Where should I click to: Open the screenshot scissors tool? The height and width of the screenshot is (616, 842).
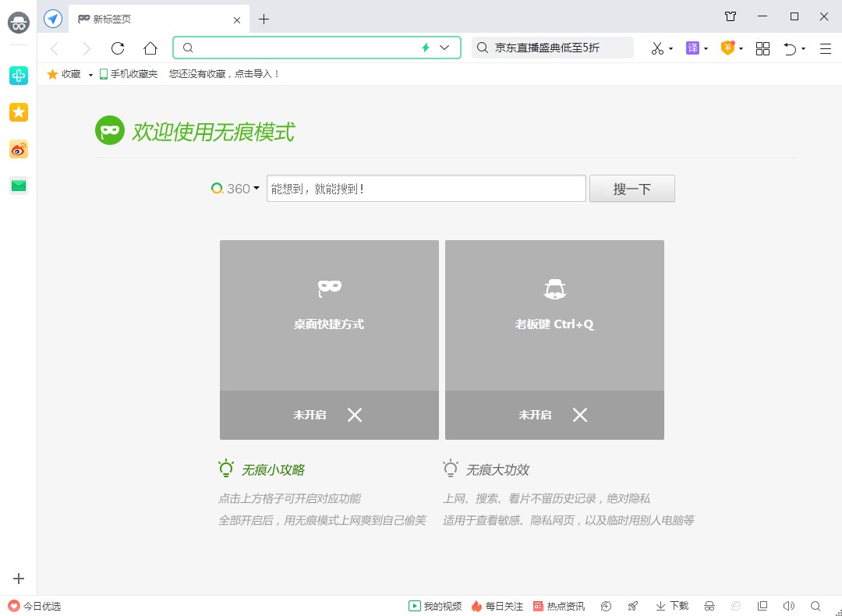657,48
